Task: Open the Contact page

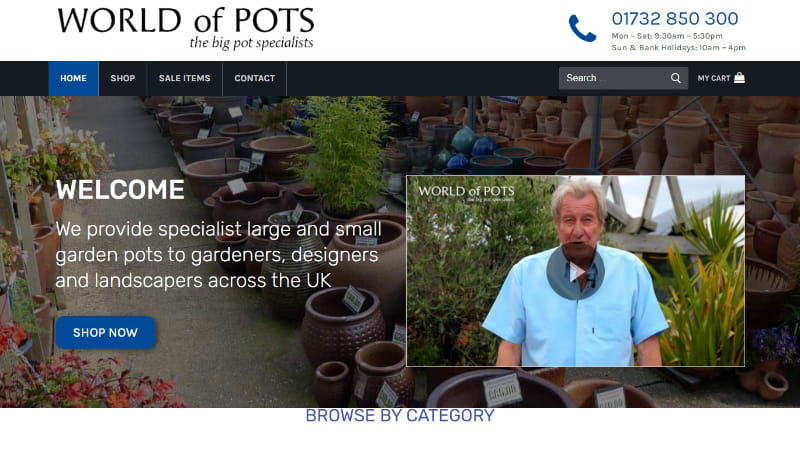Action: tap(255, 79)
